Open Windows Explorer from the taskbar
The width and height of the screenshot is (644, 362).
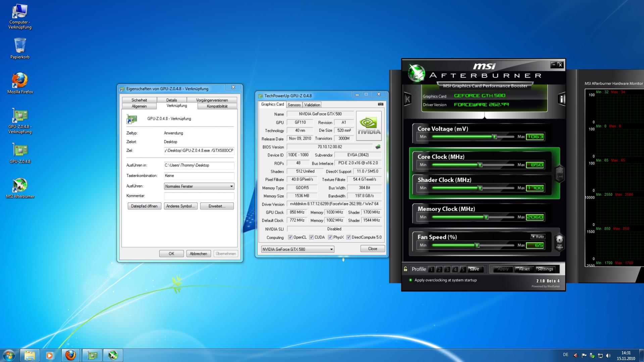[x=30, y=355]
